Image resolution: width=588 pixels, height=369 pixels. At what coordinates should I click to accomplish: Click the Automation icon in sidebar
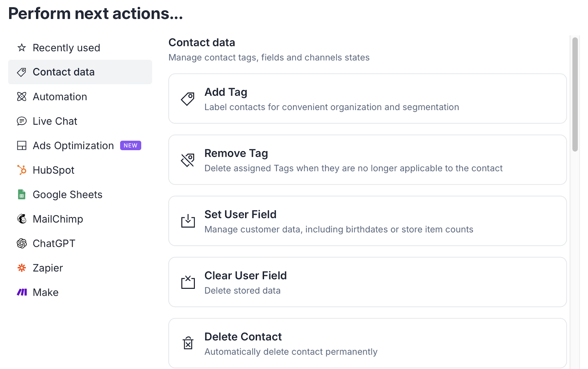22,97
